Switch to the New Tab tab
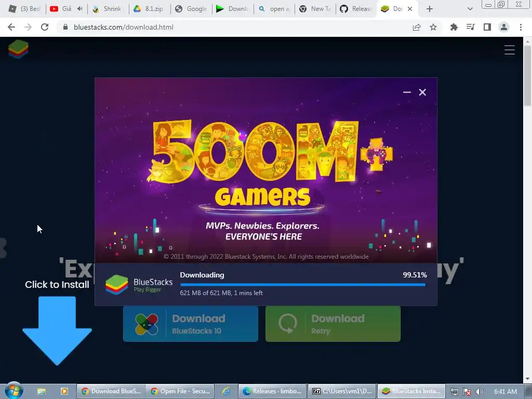The image size is (532, 399). pyautogui.click(x=315, y=9)
